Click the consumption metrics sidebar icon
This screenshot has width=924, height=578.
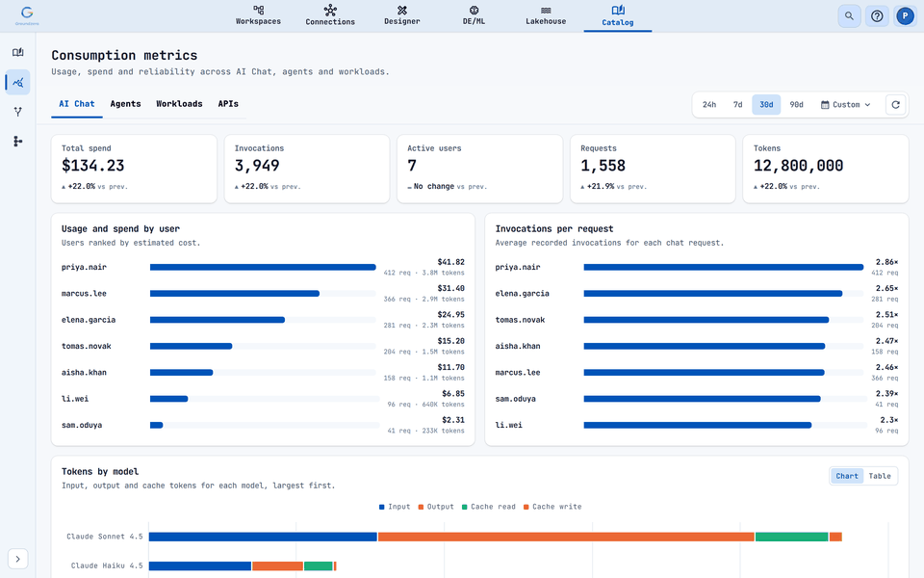[x=17, y=82]
